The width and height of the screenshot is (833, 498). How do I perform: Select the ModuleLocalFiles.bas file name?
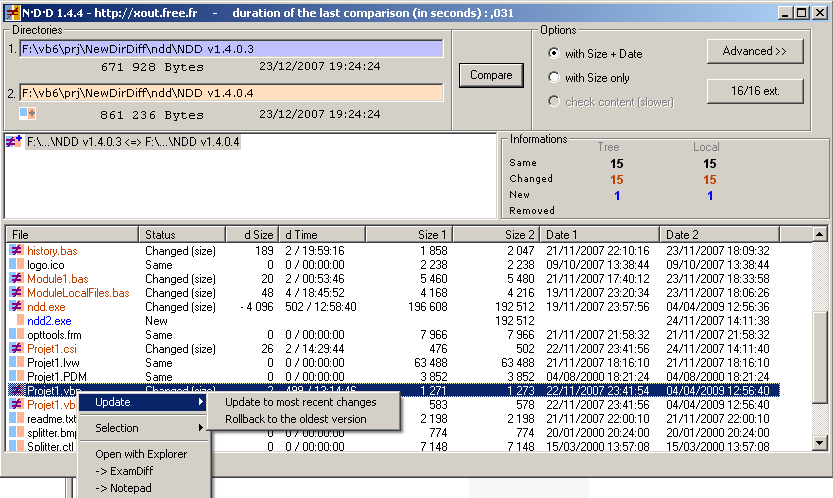click(x=78, y=293)
